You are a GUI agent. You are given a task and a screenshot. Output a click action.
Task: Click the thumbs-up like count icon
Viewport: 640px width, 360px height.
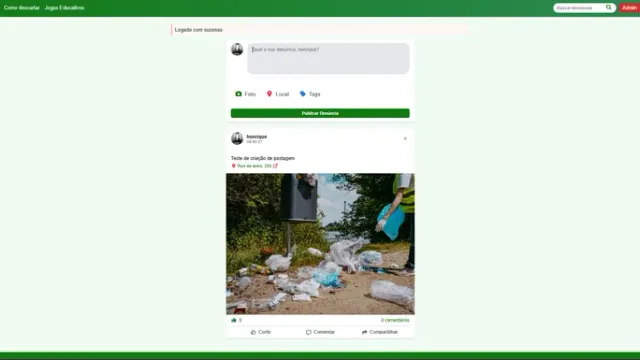pyautogui.click(x=234, y=320)
